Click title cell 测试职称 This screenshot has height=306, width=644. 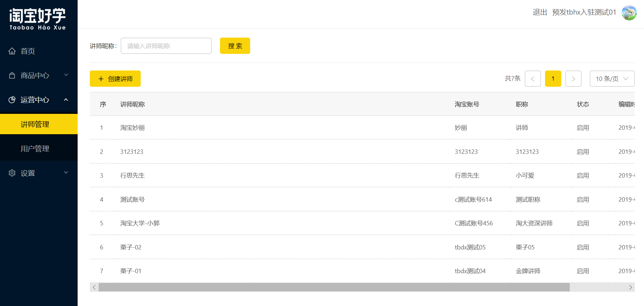tap(528, 200)
